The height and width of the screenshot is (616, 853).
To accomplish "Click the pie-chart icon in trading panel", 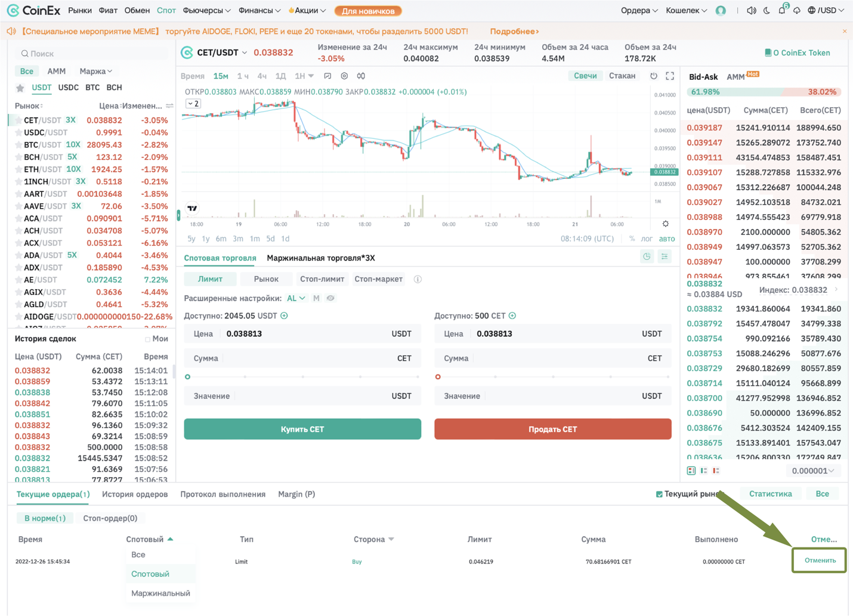I will (647, 256).
